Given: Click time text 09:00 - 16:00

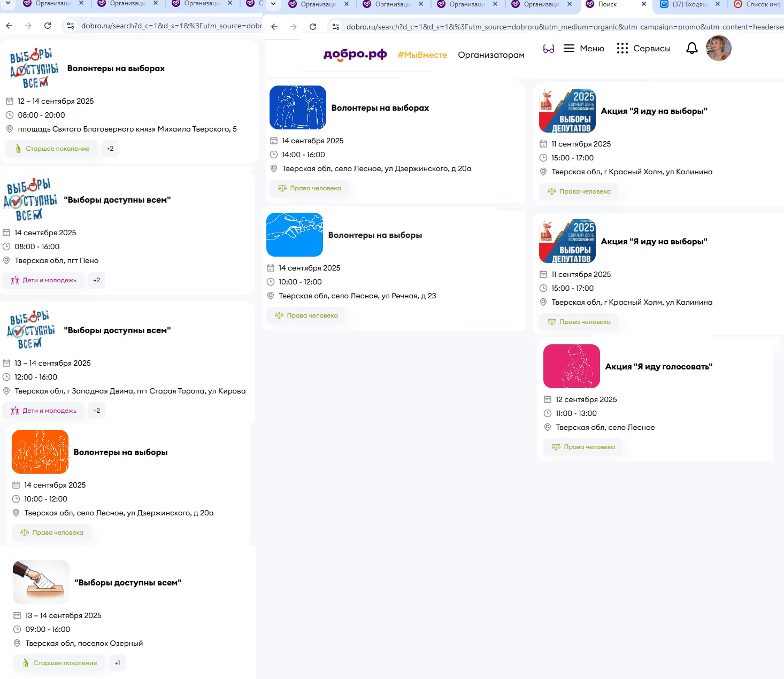Looking at the screenshot, I should pyautogui.click(x=48, y=629).
